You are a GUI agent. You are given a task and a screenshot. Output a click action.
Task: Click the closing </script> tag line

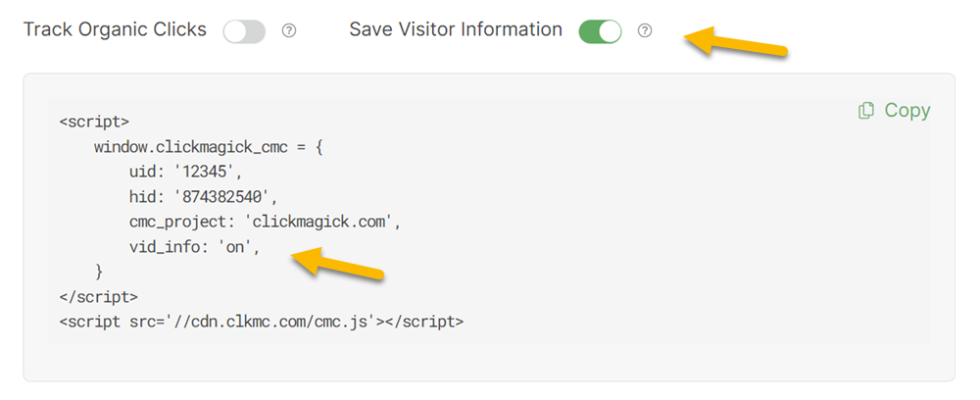click(x=98, y=296)
